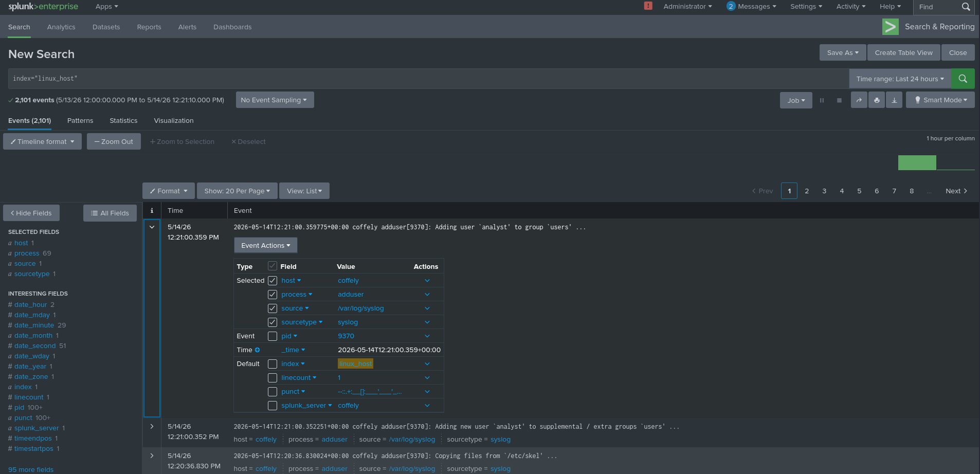The height and width of the screenshot is (474, 980).
Task: Click the Zoom Out button
Action: point(114,141)
